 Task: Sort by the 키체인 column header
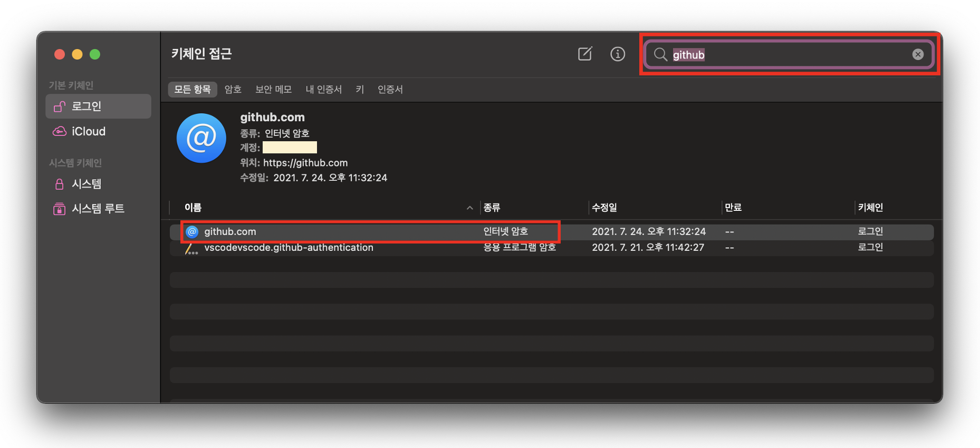[870, 208]
